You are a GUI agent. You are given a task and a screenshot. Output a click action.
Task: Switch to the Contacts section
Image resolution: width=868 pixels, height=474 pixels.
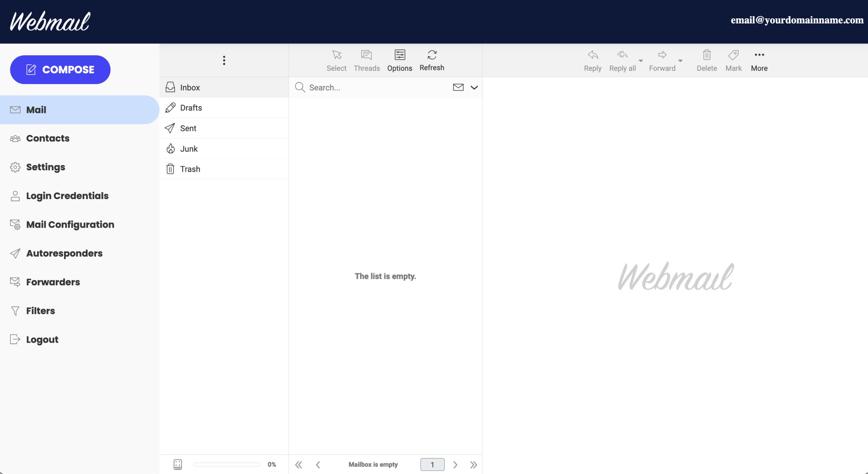point(47,138)
